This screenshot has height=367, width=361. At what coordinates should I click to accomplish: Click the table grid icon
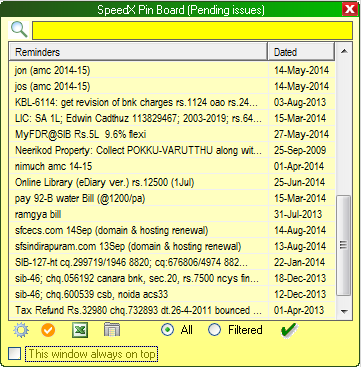point(112,330)
